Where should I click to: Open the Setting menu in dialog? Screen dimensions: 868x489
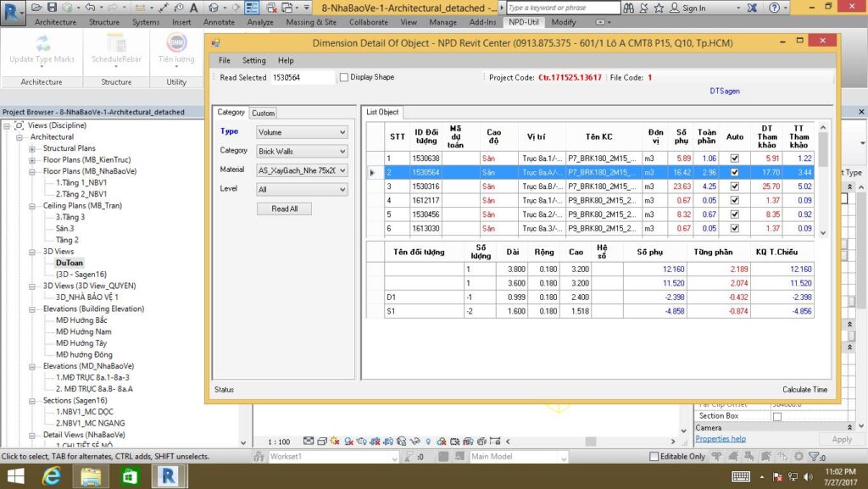point(253,60)
